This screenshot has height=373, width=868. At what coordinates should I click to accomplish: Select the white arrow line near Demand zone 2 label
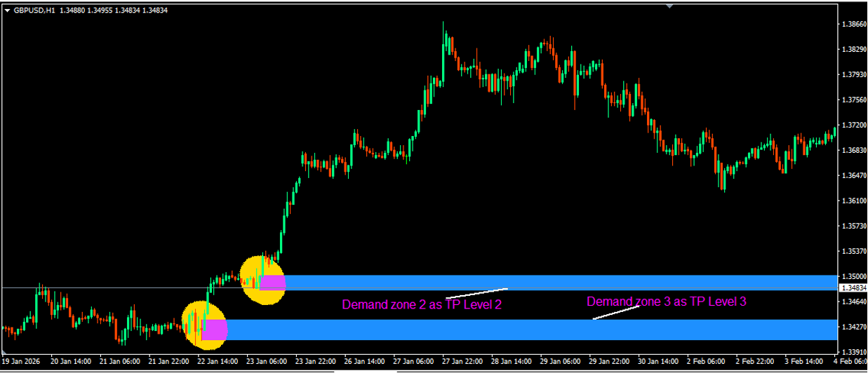coord(476,293)
